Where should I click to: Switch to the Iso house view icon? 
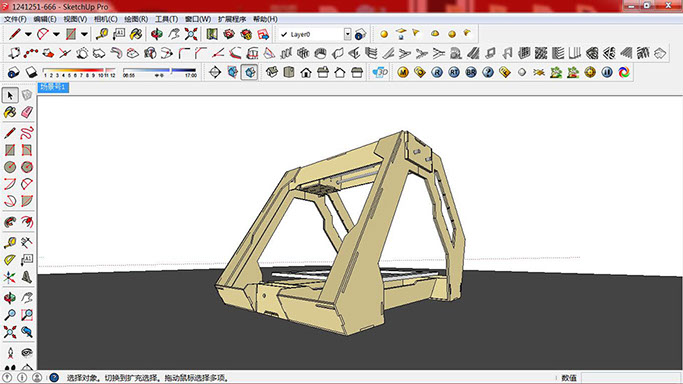point(271,72)
